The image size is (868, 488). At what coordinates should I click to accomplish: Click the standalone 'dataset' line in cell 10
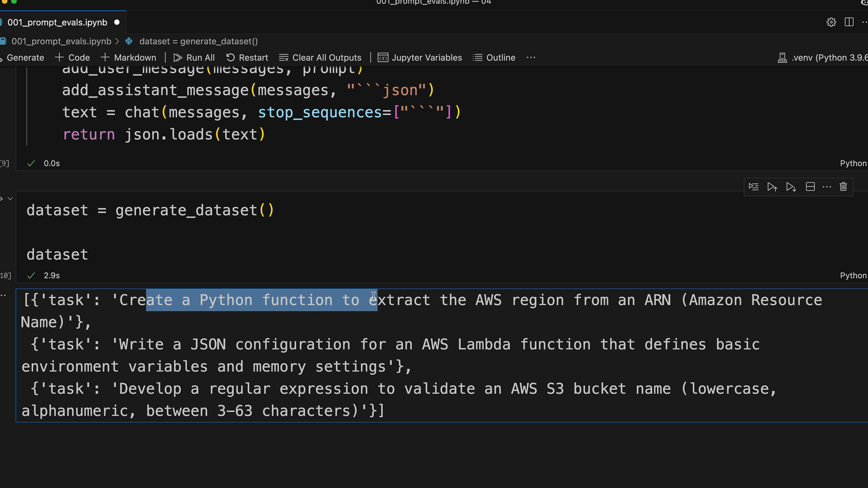tap(57, 254)
